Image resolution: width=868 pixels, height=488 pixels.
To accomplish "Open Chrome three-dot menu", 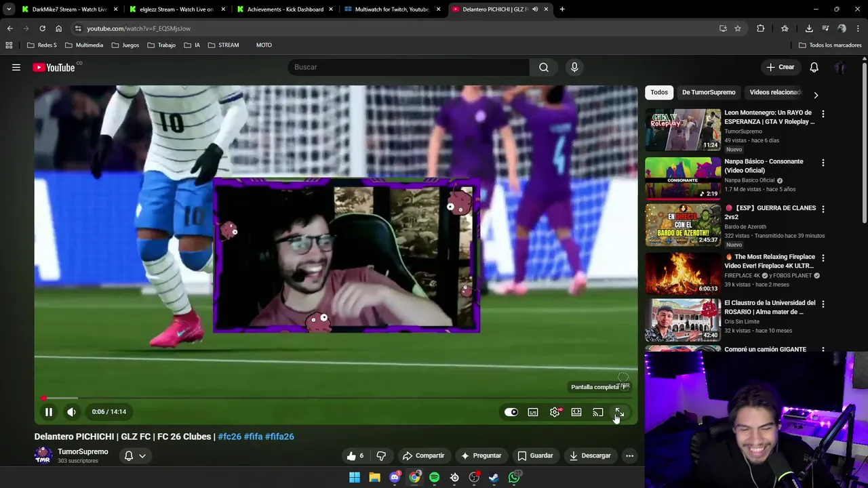I will [x=859, y=28].
